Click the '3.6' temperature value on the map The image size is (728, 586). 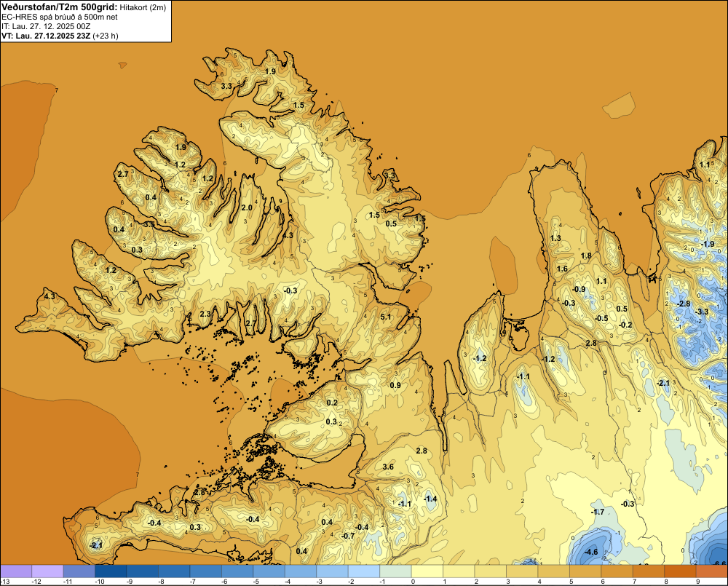pyautogui.click(x=388, y=467)
